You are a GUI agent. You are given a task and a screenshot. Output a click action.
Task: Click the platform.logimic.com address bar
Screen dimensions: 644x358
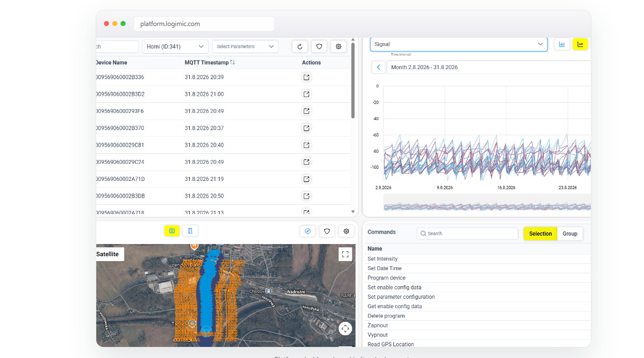coord(204,24)
